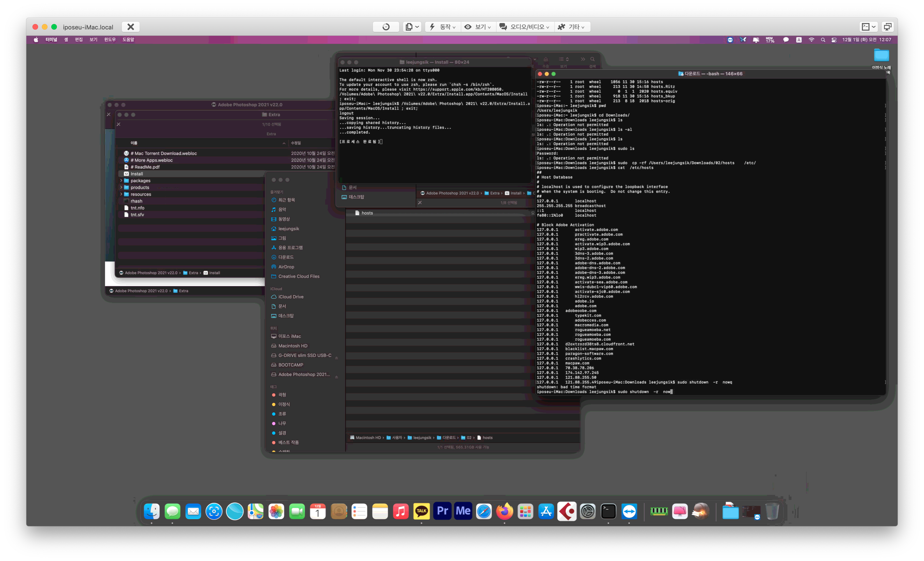Click the Spotlight search icon in menu bar
Image resolution: width=924 pixels, height=561 pixels.
point(823,39)
